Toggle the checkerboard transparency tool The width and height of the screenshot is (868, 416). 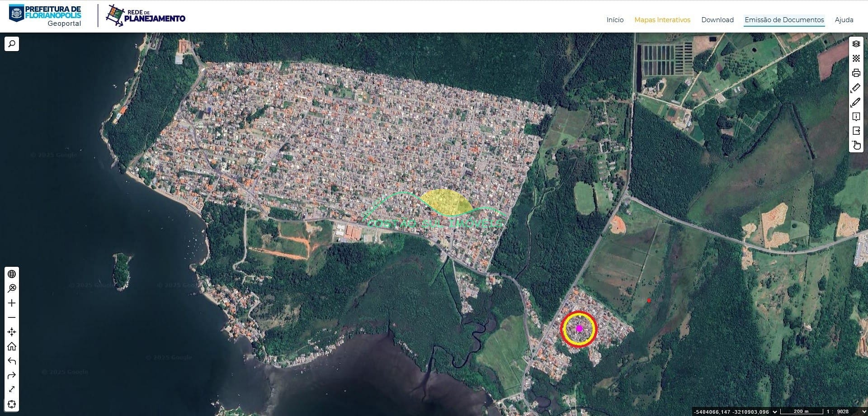[856, 58]
